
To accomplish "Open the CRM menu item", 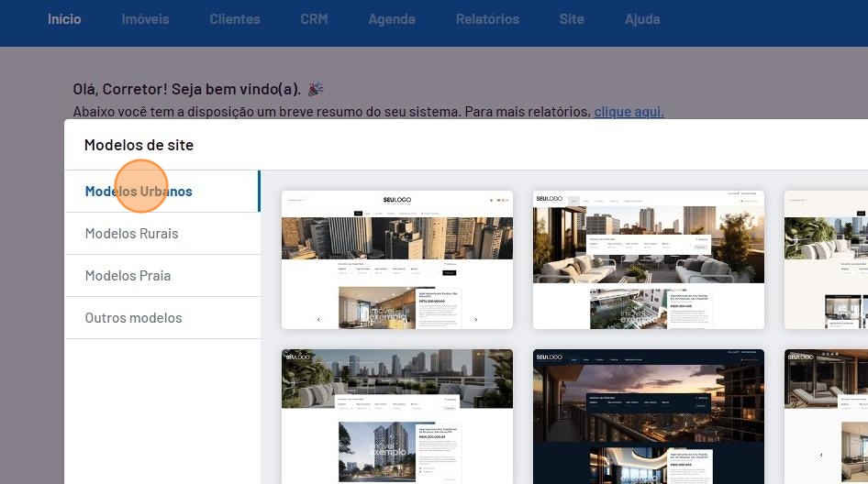I will pos(314,19).
